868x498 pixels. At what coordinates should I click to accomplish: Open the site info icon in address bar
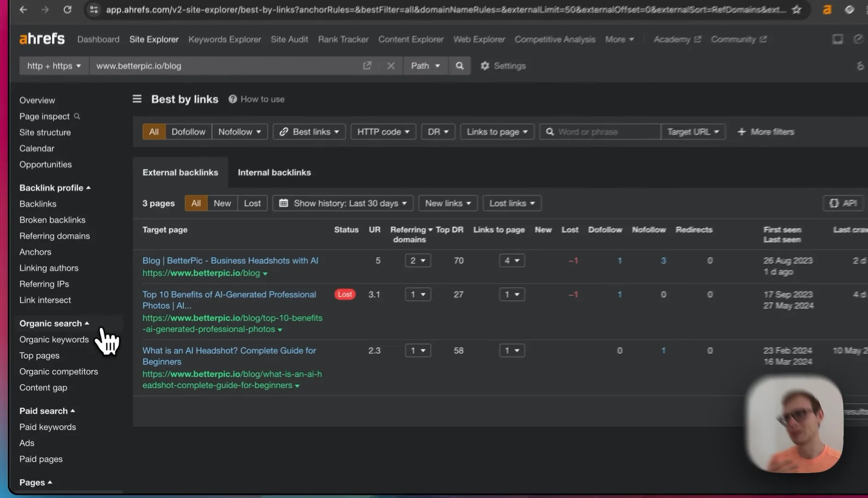94,9
